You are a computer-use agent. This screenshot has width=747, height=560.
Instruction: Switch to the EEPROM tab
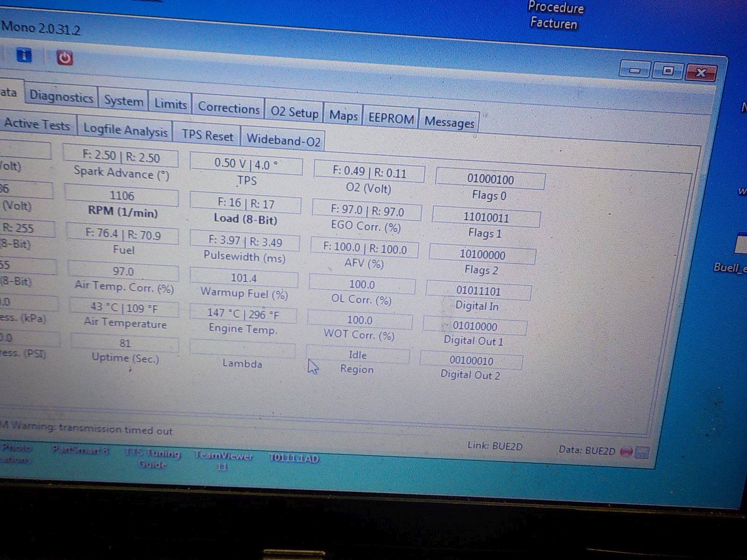(x=391, y=119)
